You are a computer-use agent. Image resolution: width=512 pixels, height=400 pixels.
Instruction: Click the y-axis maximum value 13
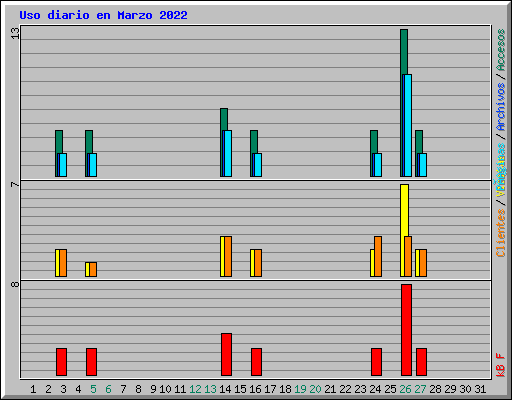[x=15, y=33]
